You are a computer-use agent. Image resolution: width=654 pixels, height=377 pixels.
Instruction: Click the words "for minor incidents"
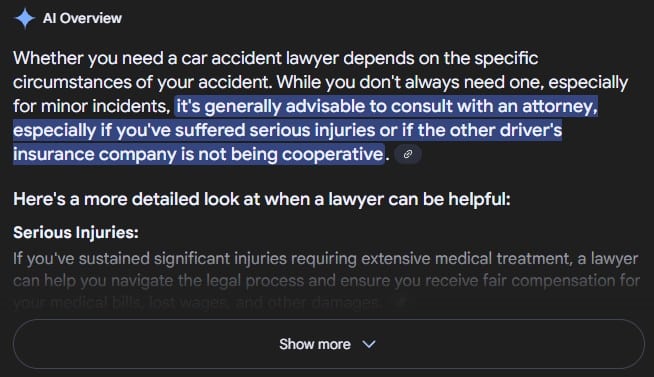point(92,106)
